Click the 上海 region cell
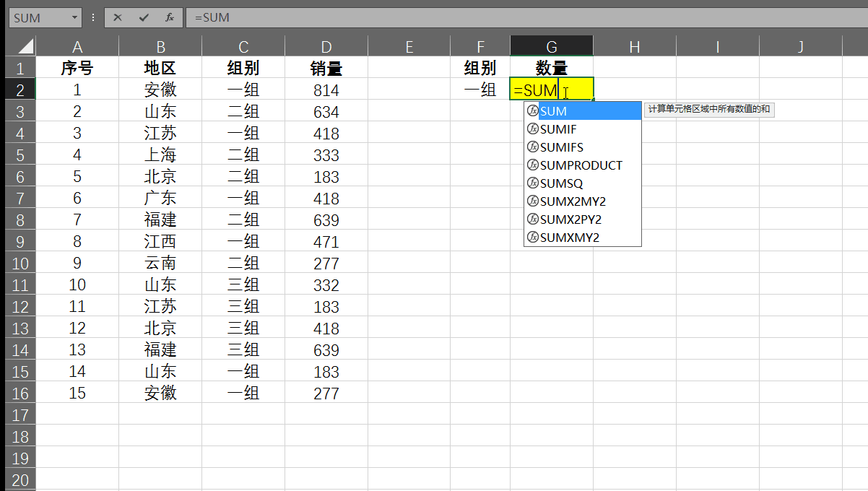This screenshot has height=491, width=868. pos(160,155)
